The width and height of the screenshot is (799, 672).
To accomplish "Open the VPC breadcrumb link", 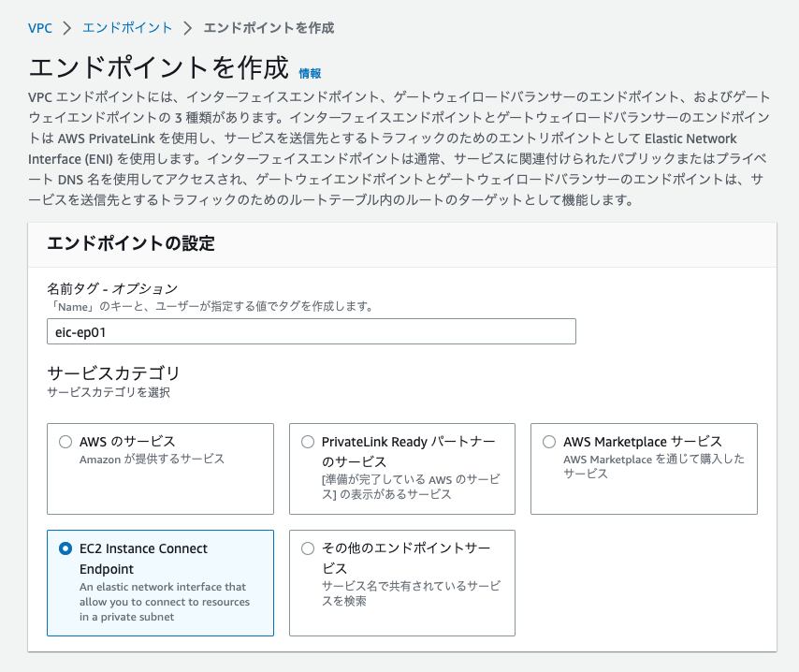I will tap(38, 28).
